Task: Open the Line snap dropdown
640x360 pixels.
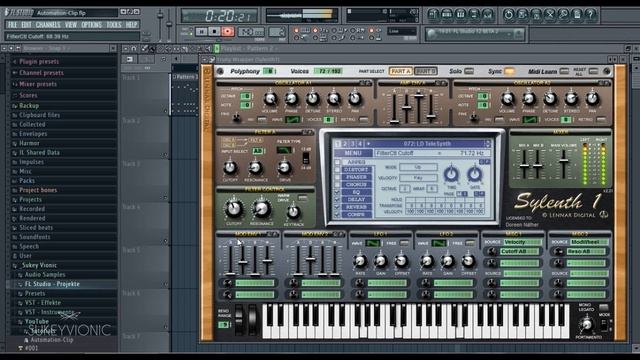Action: coord(402,31)
